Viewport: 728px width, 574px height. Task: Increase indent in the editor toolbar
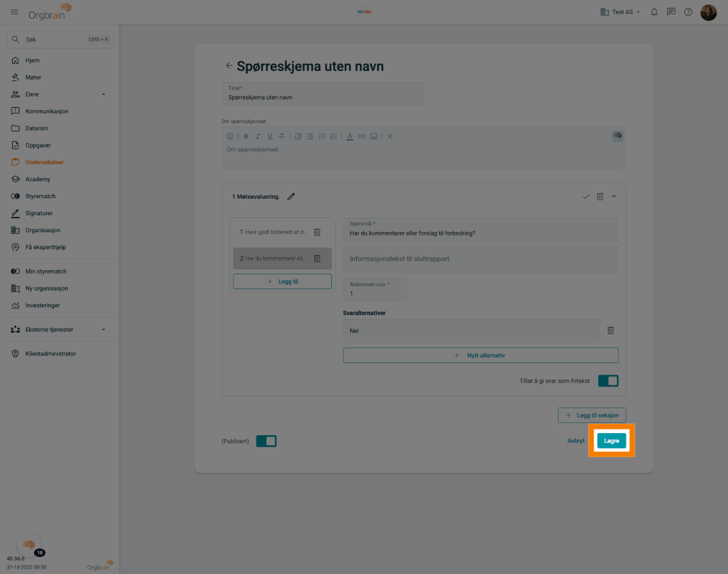coord(298,137)
